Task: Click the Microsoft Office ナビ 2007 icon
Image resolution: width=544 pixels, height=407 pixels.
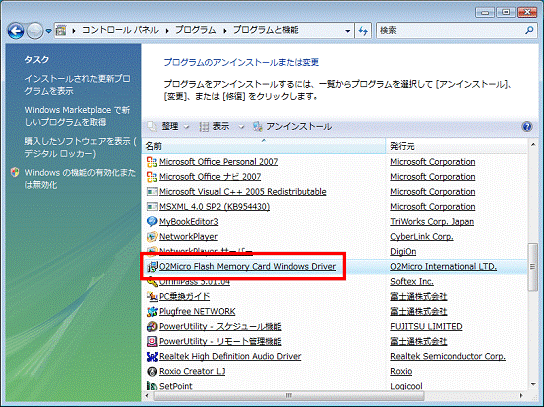Action: [x=152, y=177]
